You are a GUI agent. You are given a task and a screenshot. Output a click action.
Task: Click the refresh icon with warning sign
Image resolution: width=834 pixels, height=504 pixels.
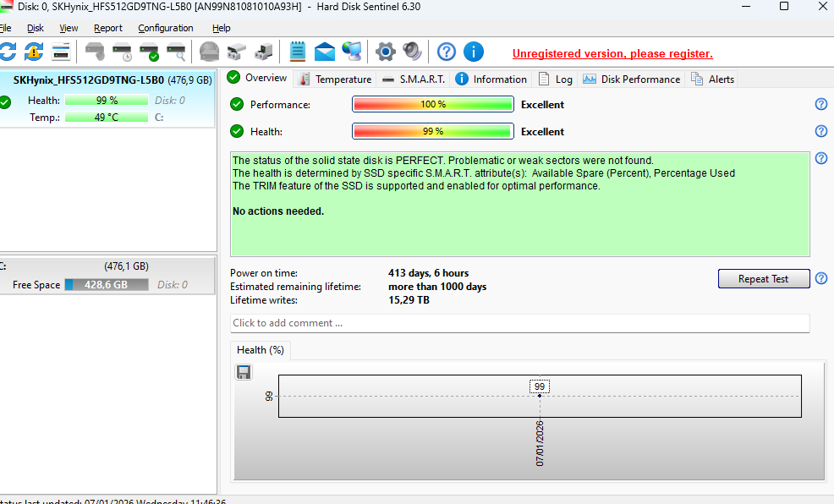33,52
